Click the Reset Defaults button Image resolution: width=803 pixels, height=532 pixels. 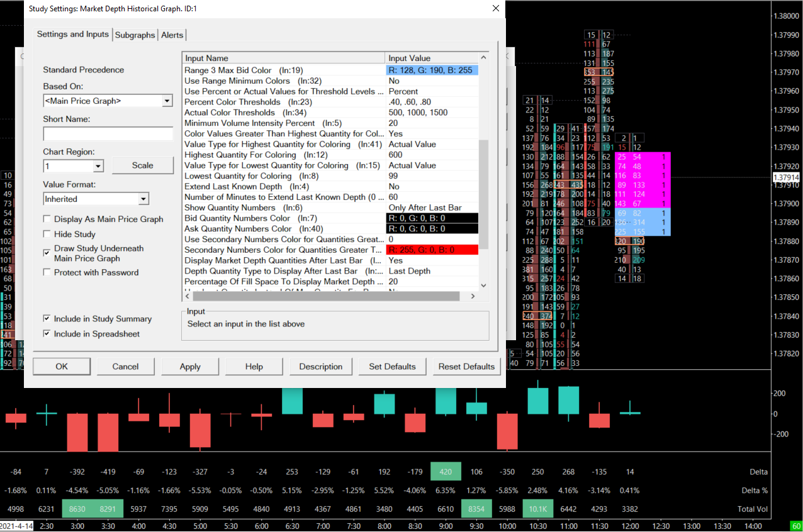click(x=466, y=367)
